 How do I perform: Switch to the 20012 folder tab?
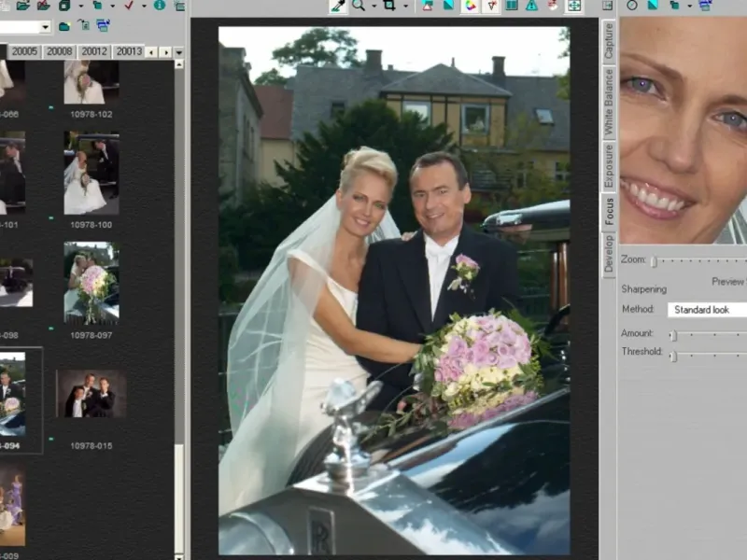[x=94, y=51]
